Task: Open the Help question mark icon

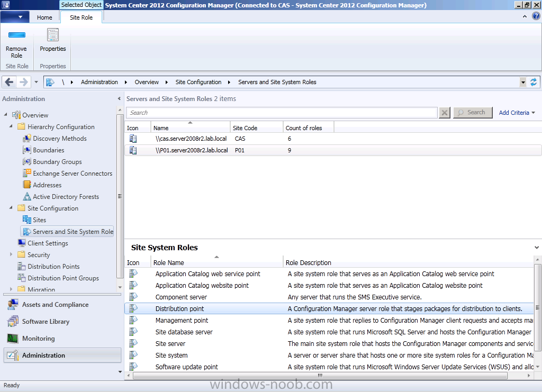Action: tap(536, 16)
